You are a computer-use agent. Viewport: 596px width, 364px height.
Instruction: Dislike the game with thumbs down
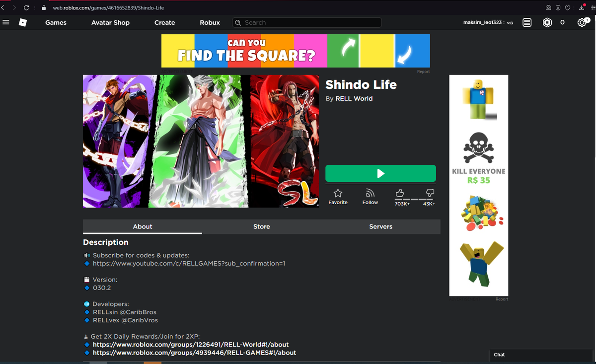(x=430, y=193)
